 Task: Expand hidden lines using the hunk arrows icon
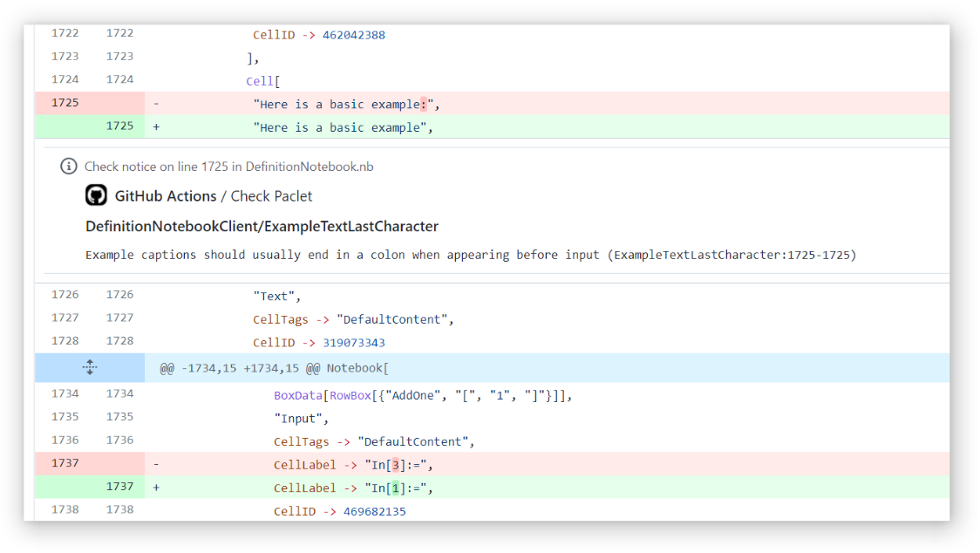pyautogui.click(x=89, y=367)
